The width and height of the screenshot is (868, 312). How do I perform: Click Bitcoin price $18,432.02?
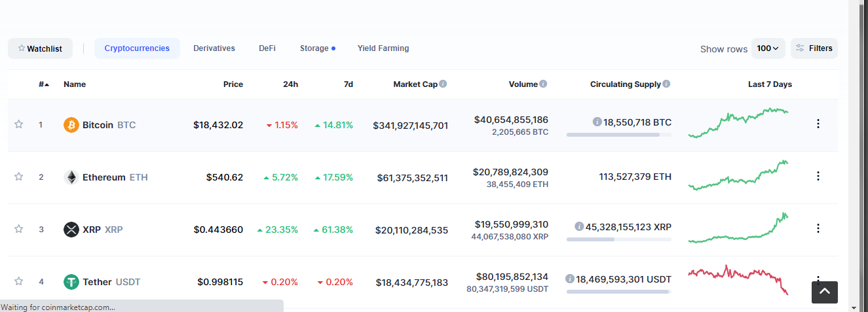coord(218,125)
